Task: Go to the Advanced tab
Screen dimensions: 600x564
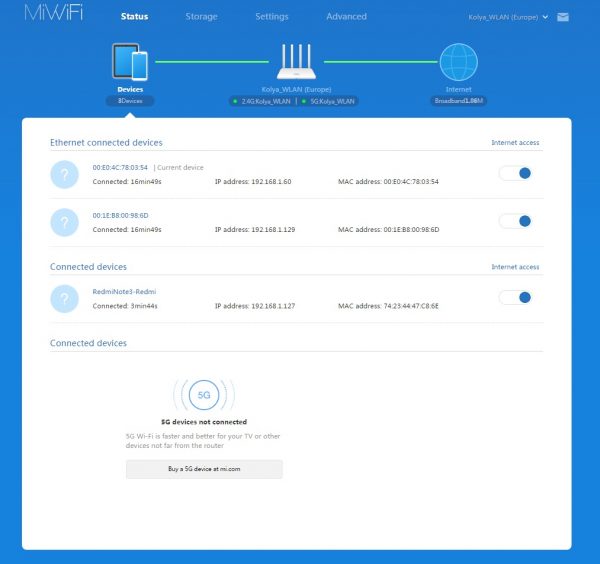Action: (x=346, y=16)
